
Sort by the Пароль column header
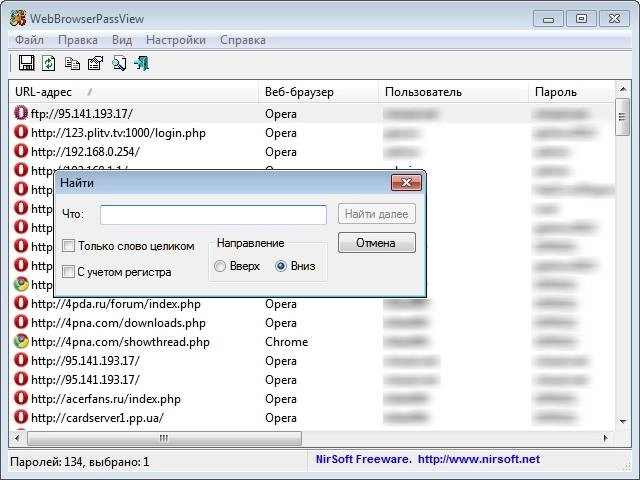571,92
